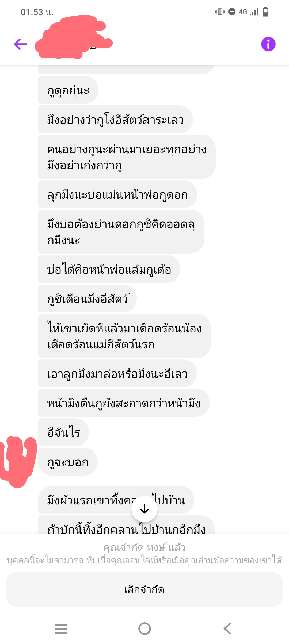
Task: Tap do-not-disturb status icon
Action: 232,12
